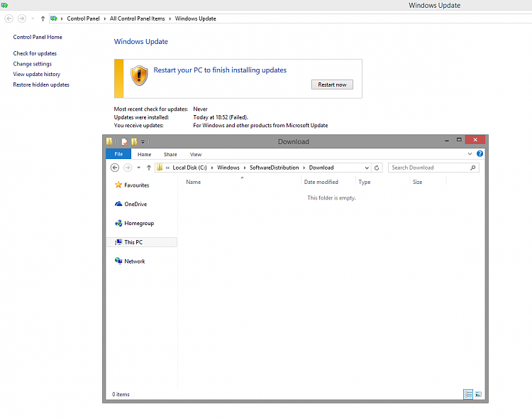Sort by Type column header

(x=365, y=182)
